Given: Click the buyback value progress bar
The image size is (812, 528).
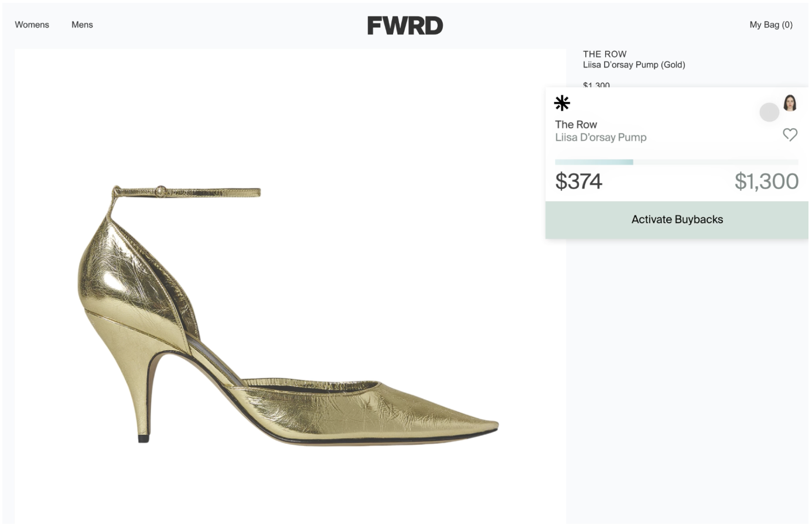Looking at the screenshot, I should click(x=676, y=162).
